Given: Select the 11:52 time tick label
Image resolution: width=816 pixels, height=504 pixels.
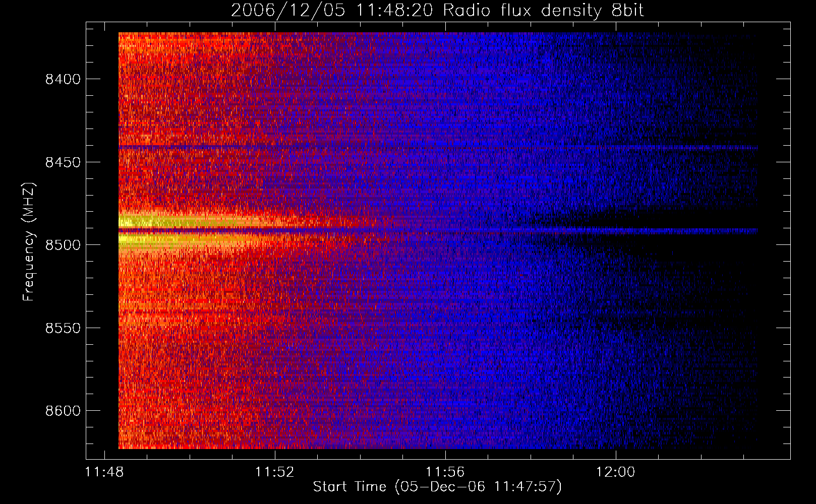Looking at the screenshot, I should (x=275, y=472).
